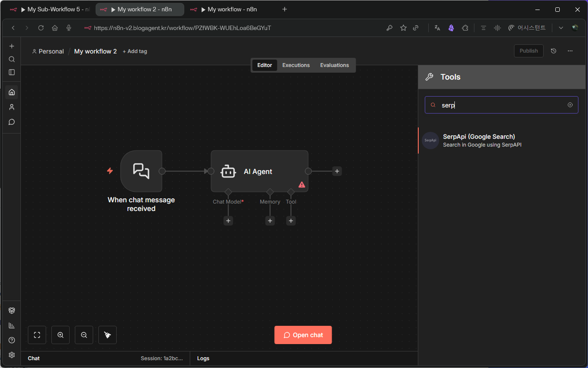Switch to My workflow - n8n browser tab
This screenshot has height=368, width=588.
[230, 10]
